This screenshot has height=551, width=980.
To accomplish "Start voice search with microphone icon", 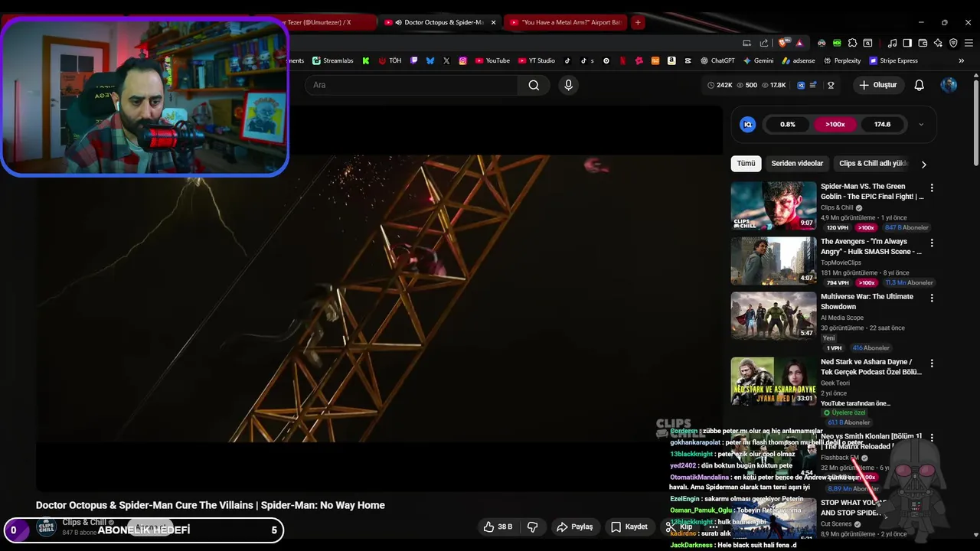I will point(568,85).
